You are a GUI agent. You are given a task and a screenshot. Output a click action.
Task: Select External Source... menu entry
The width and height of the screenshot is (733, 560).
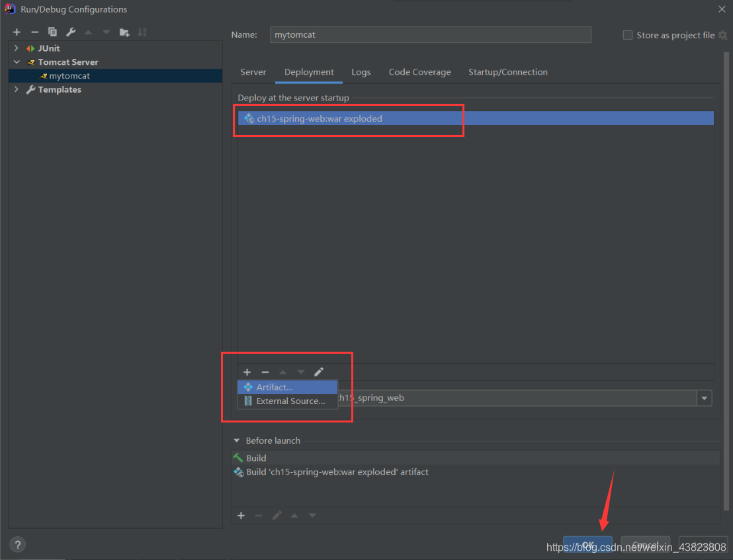(x=290, y=401)
